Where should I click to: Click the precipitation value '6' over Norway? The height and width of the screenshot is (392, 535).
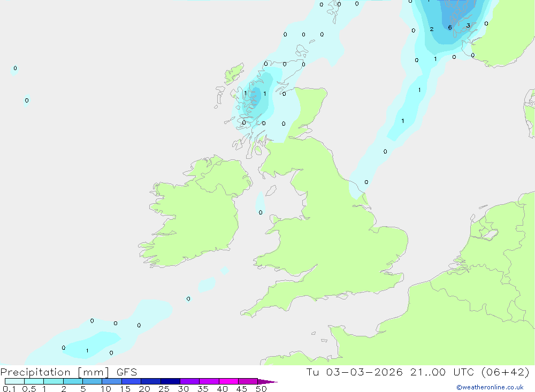point(450,28)
